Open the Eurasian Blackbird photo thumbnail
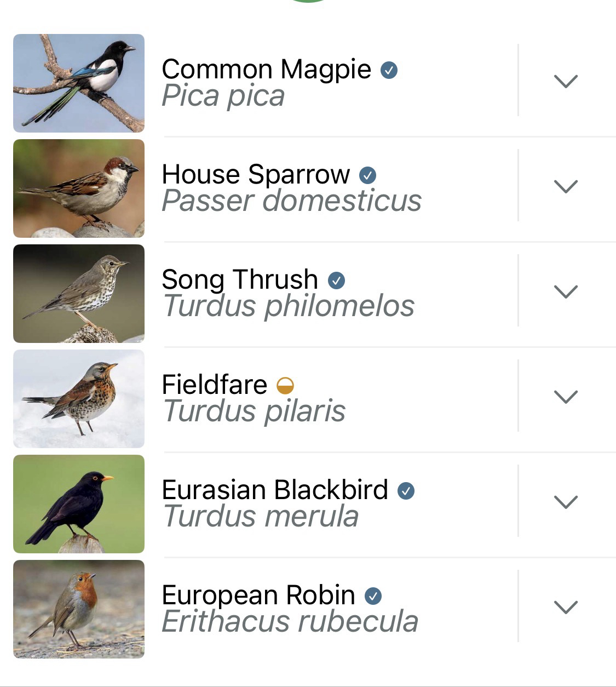Viewport: 616px width, 687px height. (79, 504)
